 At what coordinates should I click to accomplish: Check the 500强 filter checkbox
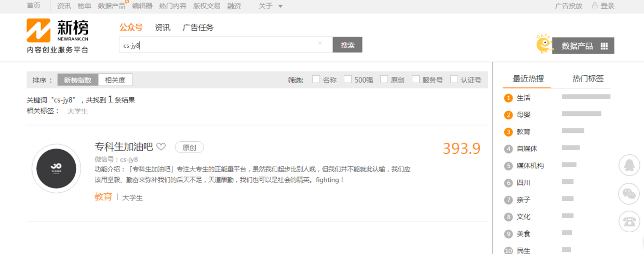[347, 79]
